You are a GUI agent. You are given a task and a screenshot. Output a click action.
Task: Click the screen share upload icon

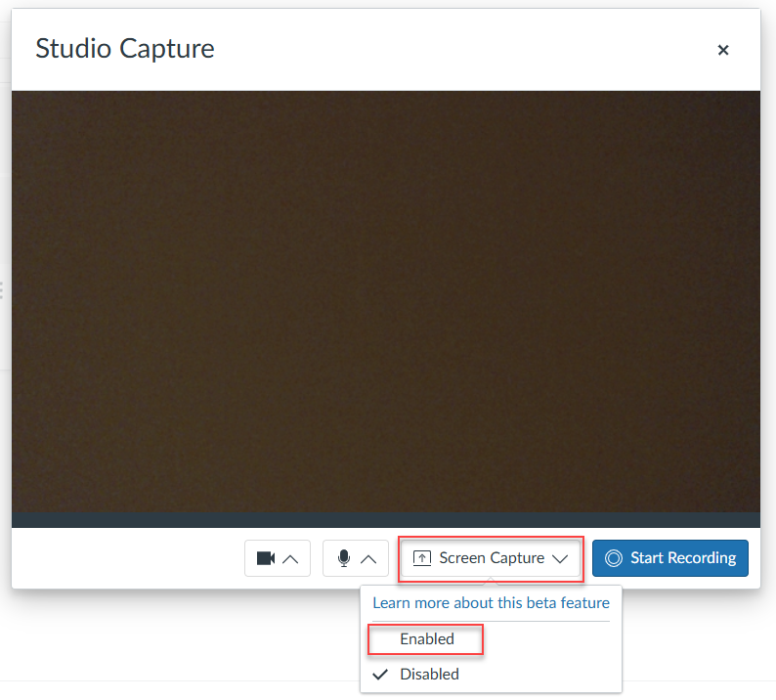(422, 558)
